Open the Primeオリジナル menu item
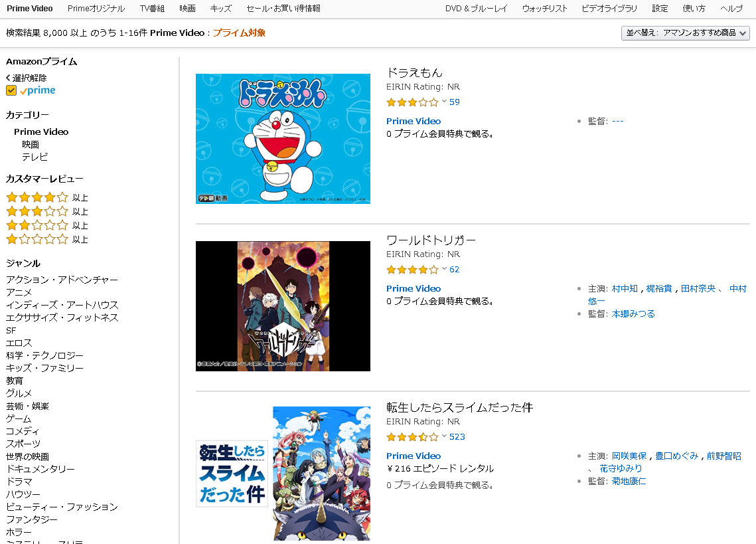 (x=96, y=9)
